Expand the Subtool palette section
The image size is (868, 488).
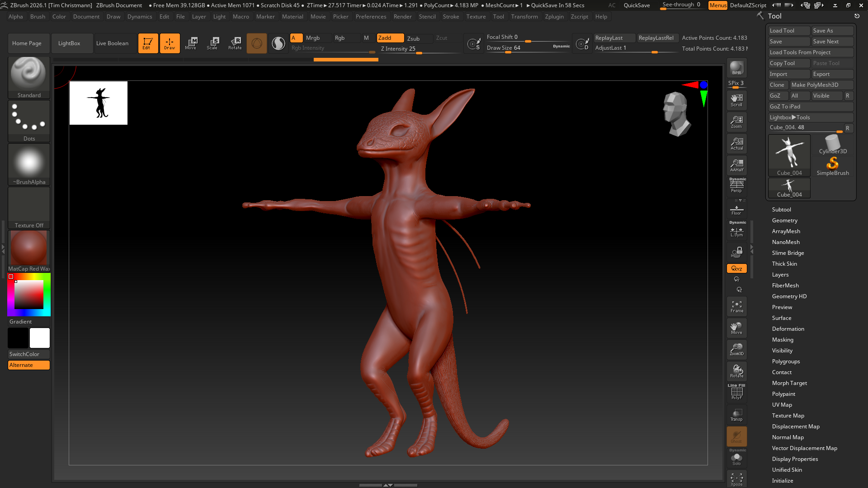pyautogui.click(x=781, y=210)
